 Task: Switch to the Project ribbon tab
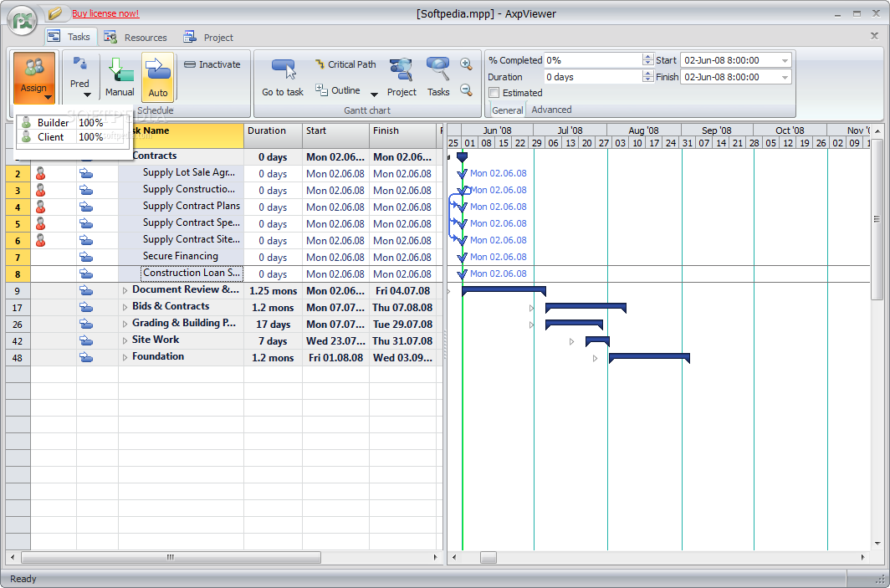coord(208,38)
